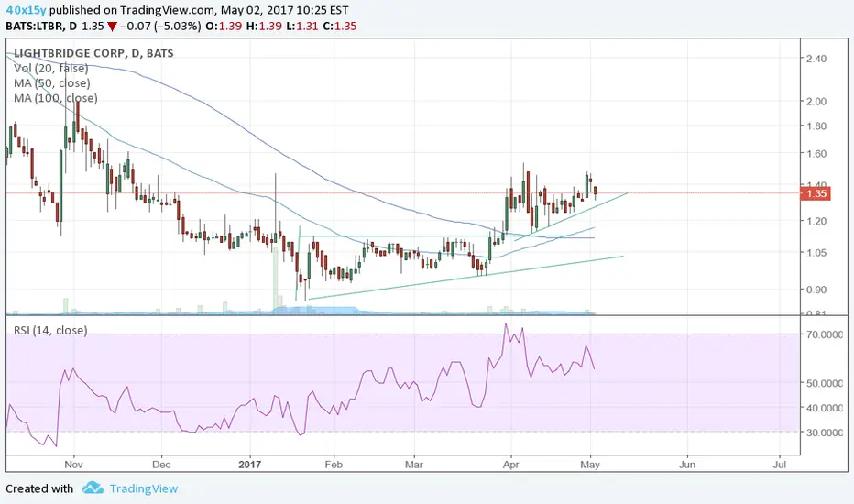Click the Jun date axis label

pyautogui.click(x=687, y=465)
